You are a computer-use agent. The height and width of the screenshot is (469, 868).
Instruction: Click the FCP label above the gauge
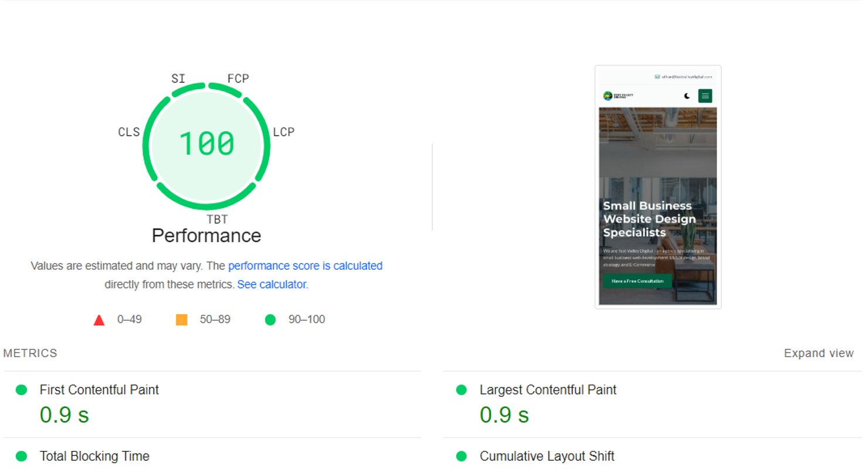point(238,78)
